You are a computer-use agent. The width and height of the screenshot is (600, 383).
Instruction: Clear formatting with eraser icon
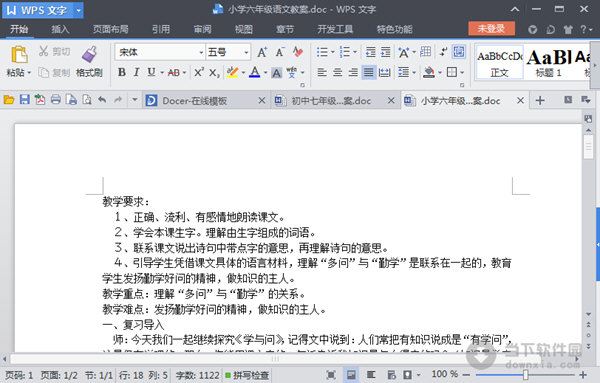[x=298, y=52]
